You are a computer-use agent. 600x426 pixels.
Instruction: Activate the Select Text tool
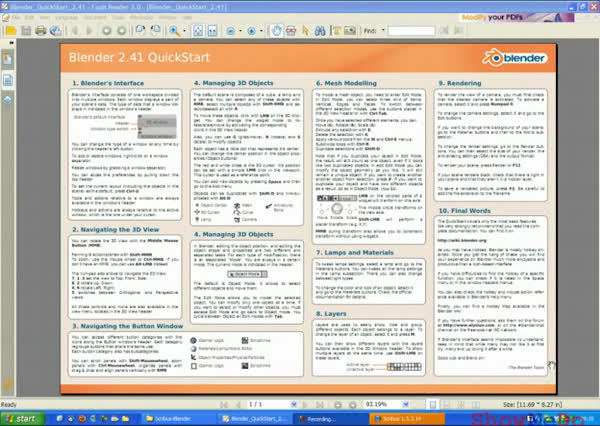(336, 31)
